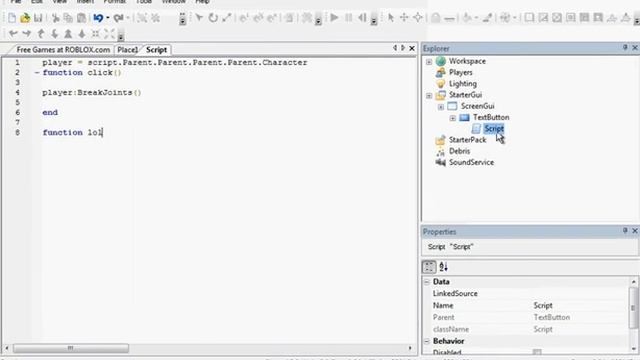Click the Cut scissors icon
This screenshot has width=640, height=360.
click(55, 18)
